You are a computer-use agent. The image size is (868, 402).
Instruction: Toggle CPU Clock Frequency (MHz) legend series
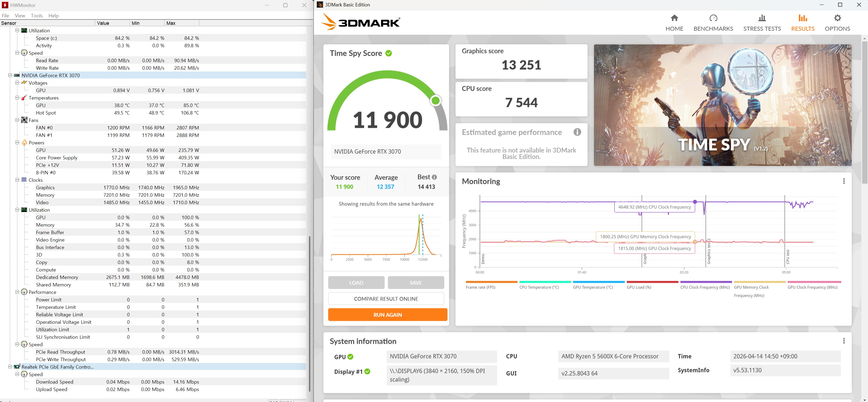click(706, 285)
